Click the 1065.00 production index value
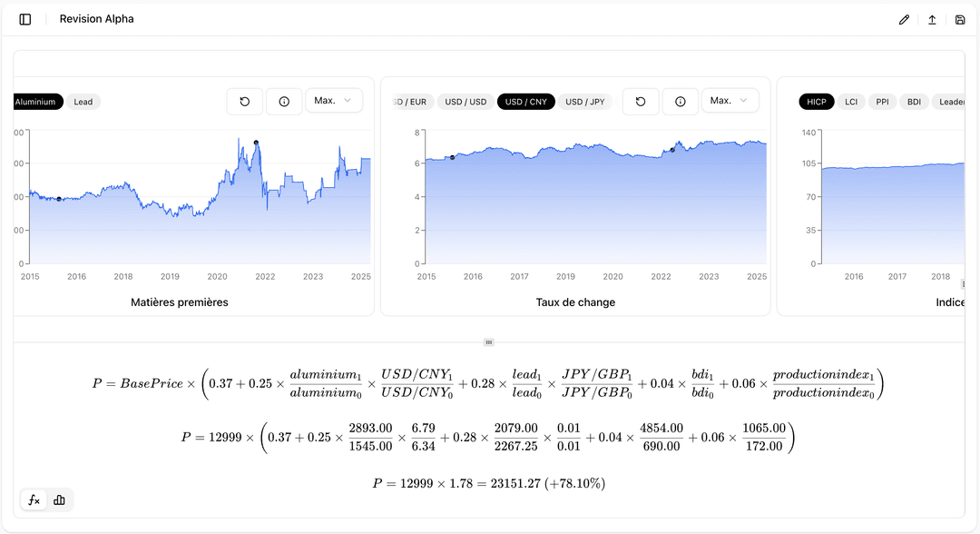This screenshot has width=980, height=534. 764,429
